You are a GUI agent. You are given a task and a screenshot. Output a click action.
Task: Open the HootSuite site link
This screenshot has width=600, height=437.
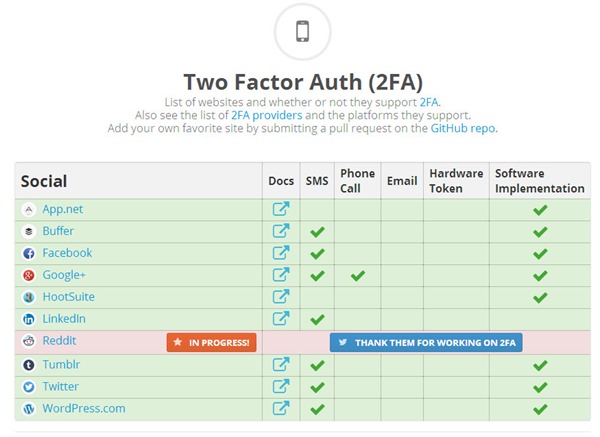click(68, 297)
